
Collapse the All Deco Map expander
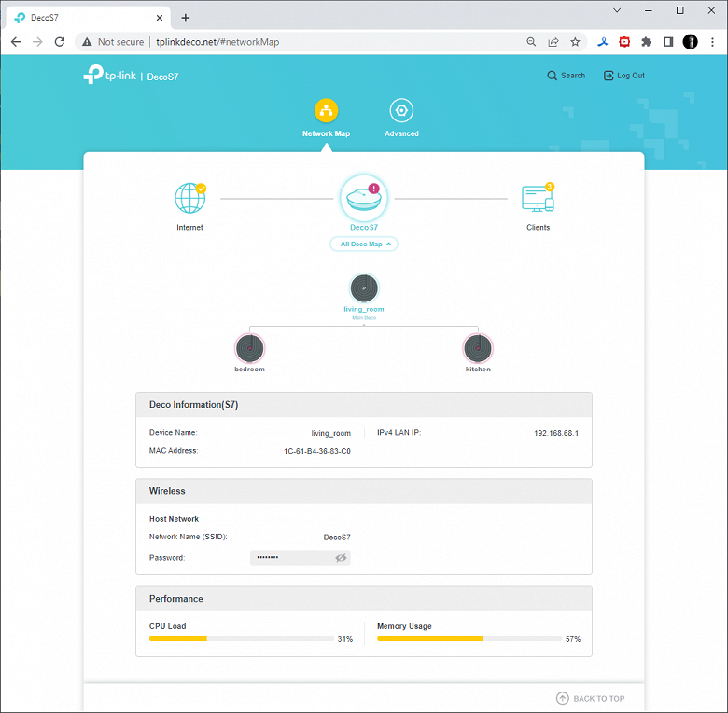(x=364, y=245)
